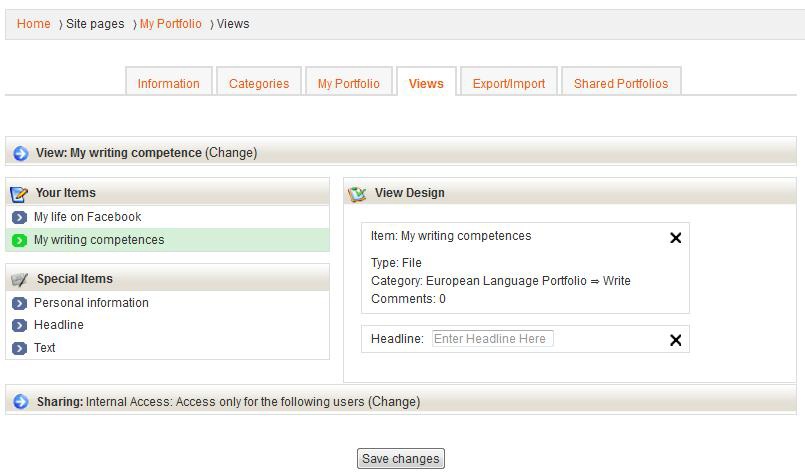Open the Categories tab
Image resolution: width=805 pixels, height=476 pixels.
[x=259, y=84]
